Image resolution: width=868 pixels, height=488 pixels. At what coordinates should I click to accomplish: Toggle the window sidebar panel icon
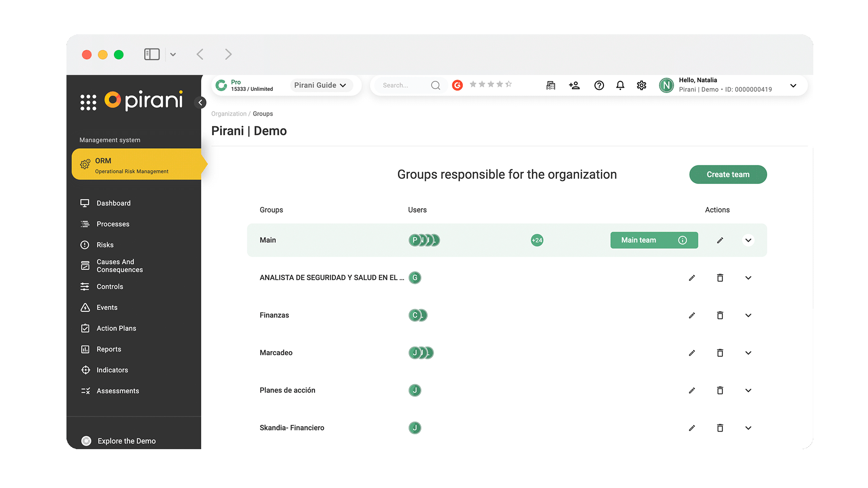pyautogui.click(x=152, y=55)
